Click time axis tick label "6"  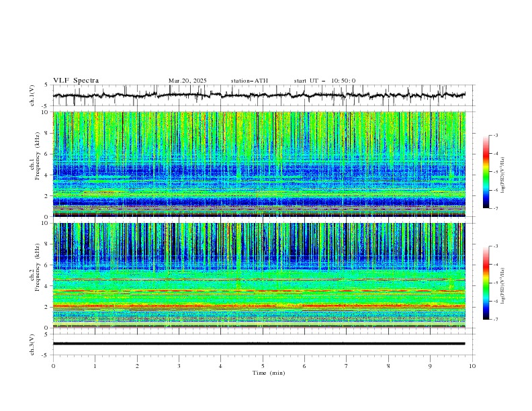coord(304,366)
